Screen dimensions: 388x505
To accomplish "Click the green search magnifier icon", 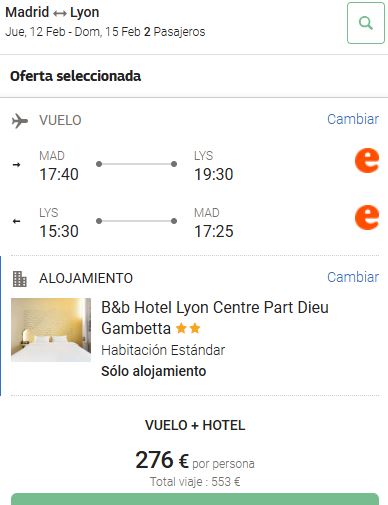I will [366, 23].
